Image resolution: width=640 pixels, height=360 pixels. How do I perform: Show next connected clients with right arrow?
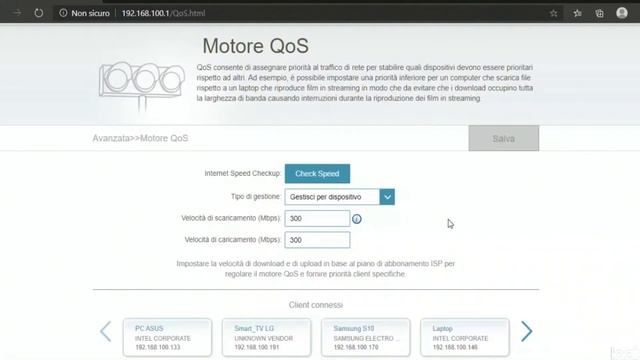coord(527,331)
